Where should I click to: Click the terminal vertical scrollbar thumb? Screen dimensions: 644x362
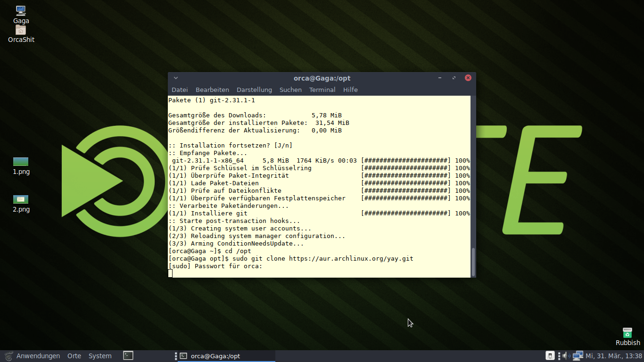(x=473, y=262)
